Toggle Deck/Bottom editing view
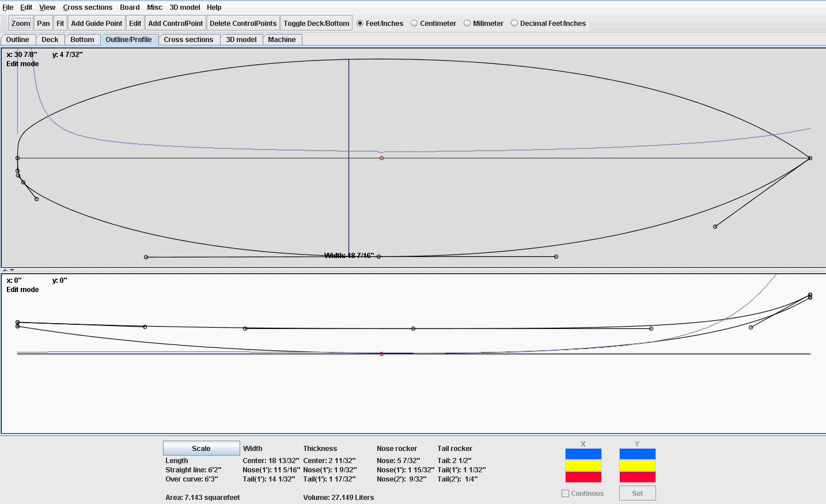The width and height of the screenshot is (826, 504). pyautogui.click(x=316, y=23)
